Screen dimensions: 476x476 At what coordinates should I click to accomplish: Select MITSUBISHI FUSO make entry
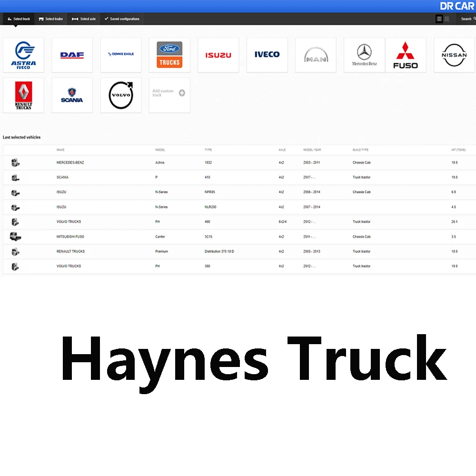(x=70, y=237)
